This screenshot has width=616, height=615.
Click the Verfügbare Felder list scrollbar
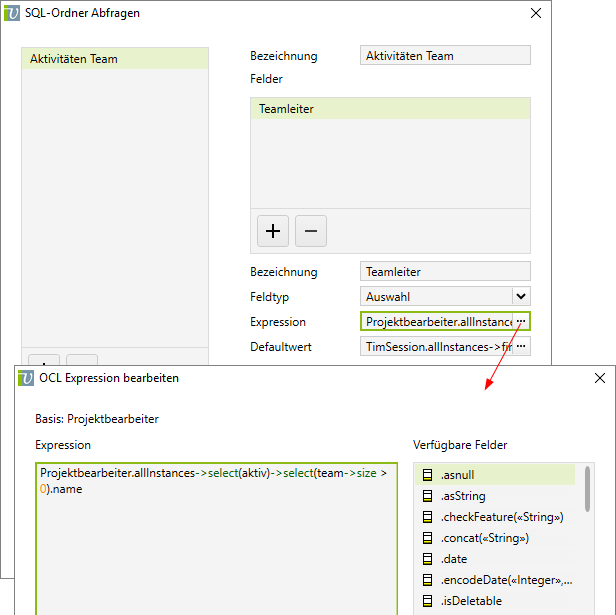click(587, 490)
